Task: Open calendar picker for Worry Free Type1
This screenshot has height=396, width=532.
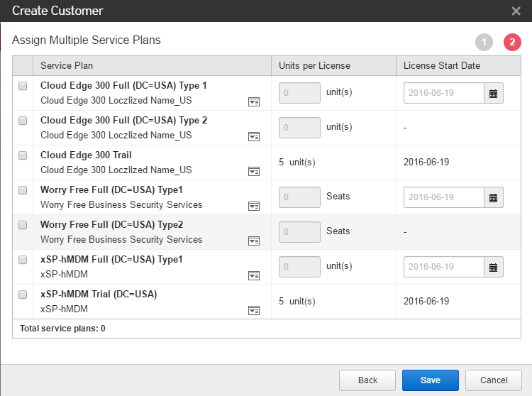Action: click(494, 197)
